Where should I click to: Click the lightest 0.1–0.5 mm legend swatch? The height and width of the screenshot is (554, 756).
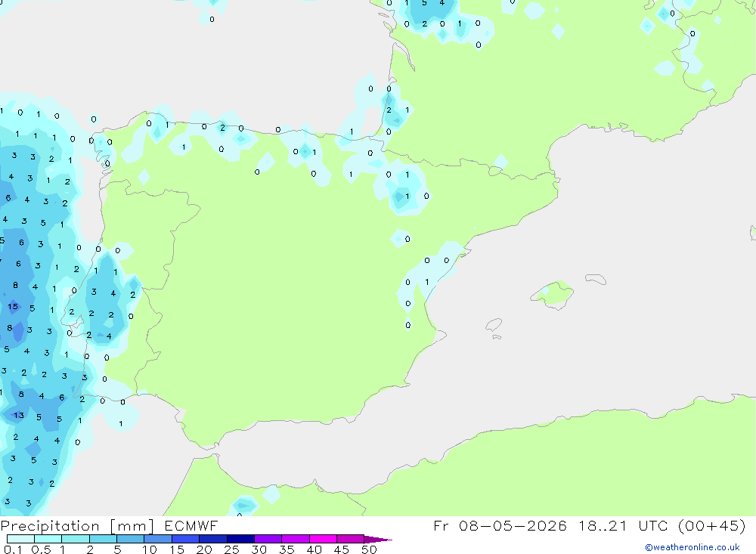[20, 539]
